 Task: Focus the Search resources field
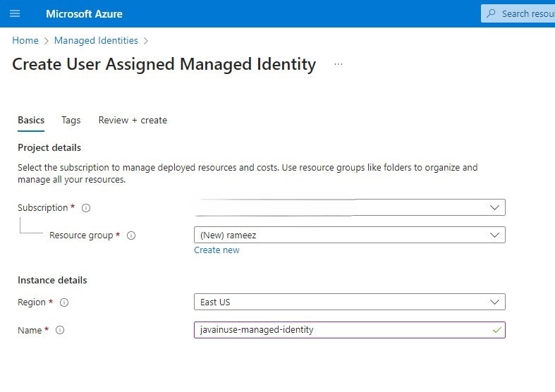click(x=518, y=13)
